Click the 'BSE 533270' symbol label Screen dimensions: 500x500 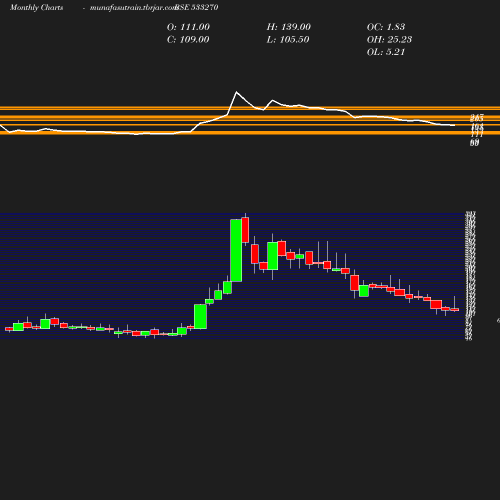tap(197, 7)
